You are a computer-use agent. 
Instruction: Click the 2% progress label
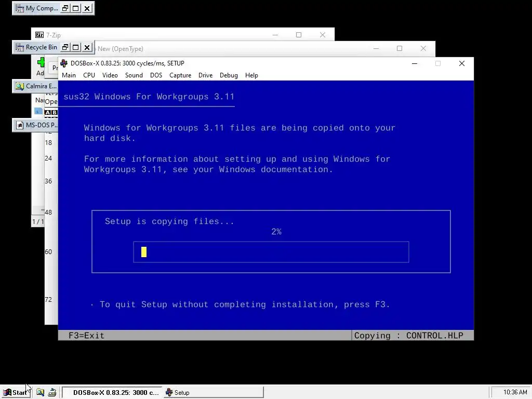[276, 232]
